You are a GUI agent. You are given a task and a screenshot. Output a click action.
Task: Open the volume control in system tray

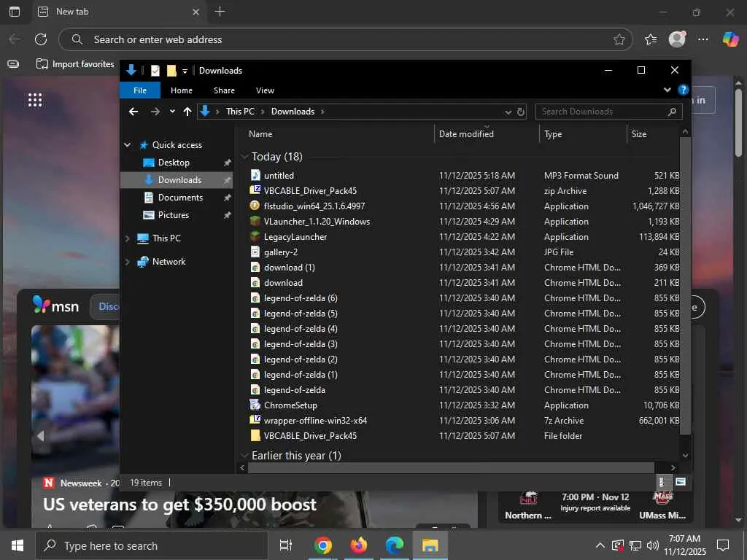(653, 545)
